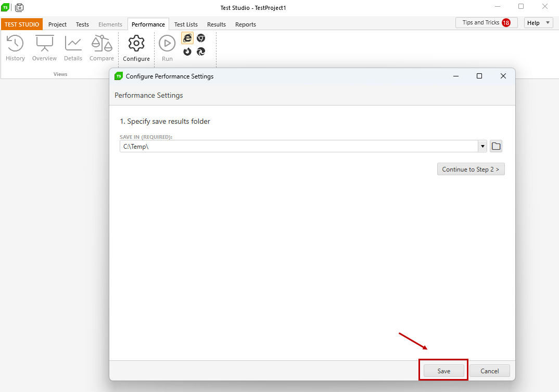Open the Project tab

(57, 24)
